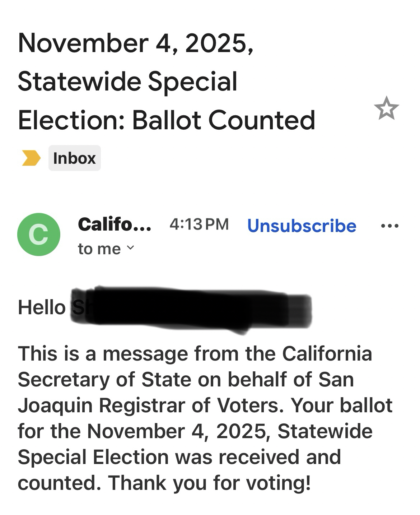The width and height of the screenshot is (420, 515).
Task: Tap "This is a message" opening line
Action: (103, 353)
